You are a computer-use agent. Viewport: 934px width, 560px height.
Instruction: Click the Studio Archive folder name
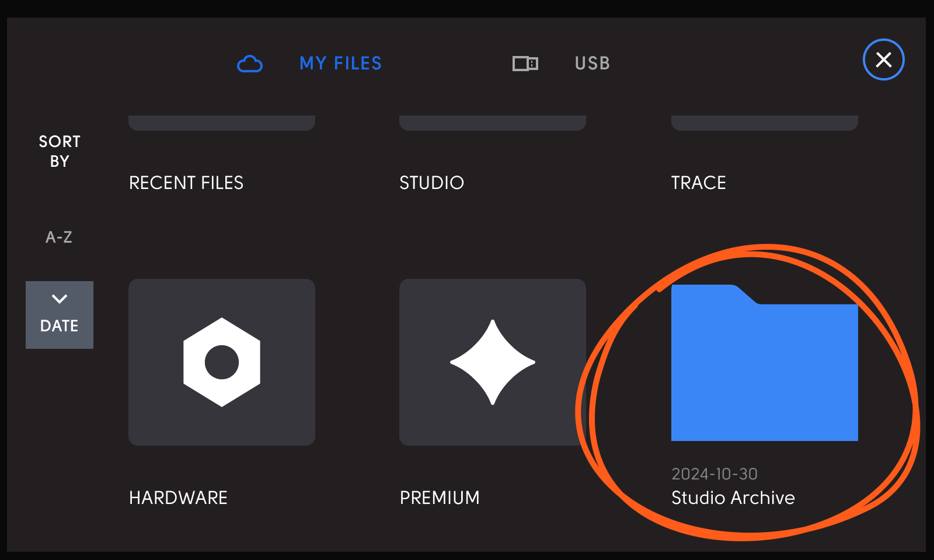(x=733, y=498)
